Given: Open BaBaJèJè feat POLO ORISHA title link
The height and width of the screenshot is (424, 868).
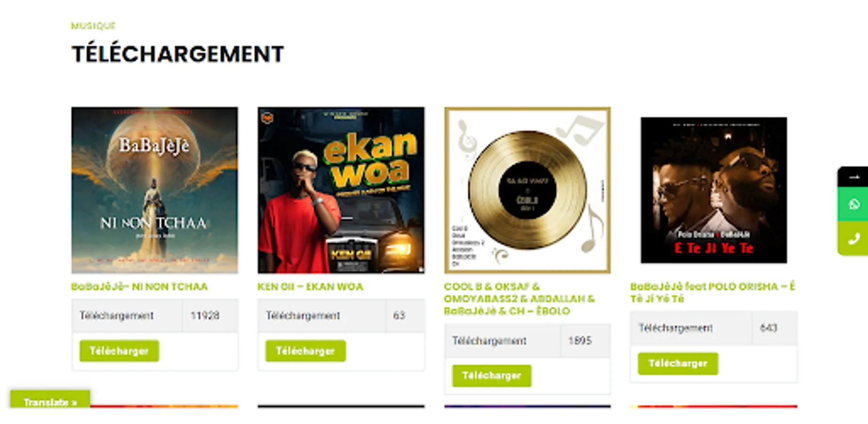Looking at the screenshot, I should click(x=713, y=293).
